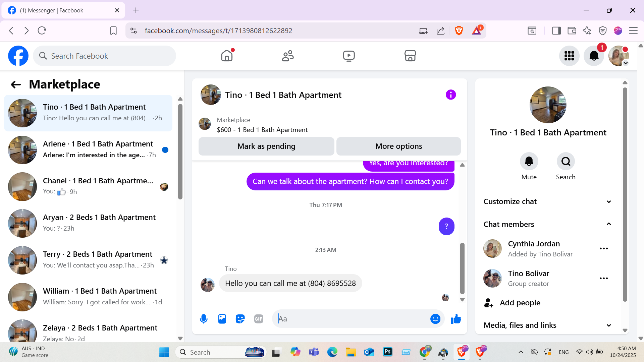Open Photoshop from the taskbar
Screen dimensions: 644x362
pos(387,352)
